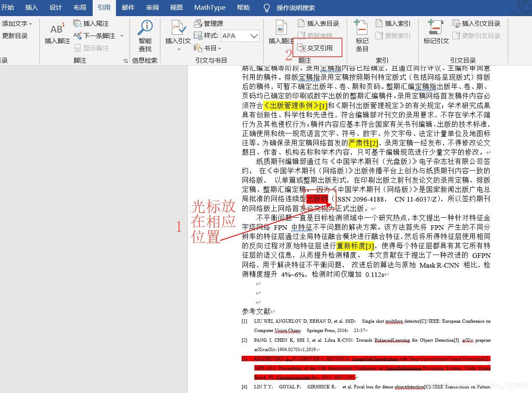Click 插入表目录 button
532x393 pixels.
(x=318, y=24)
